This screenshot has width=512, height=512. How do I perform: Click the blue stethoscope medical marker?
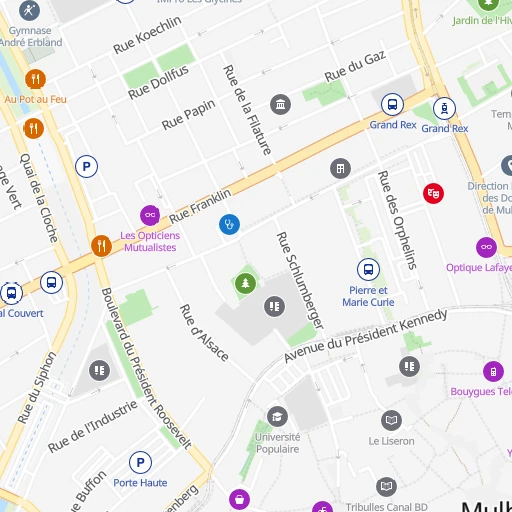(229, 224)
